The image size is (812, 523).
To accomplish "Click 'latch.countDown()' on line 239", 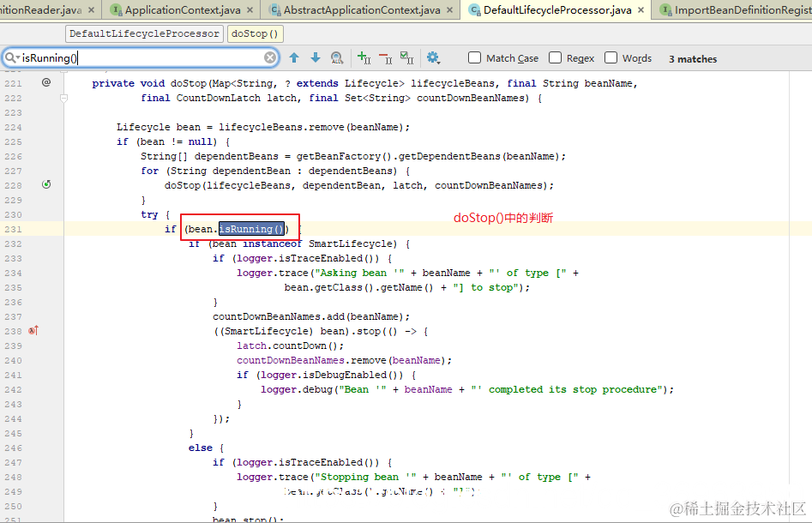I will point(287,346).
